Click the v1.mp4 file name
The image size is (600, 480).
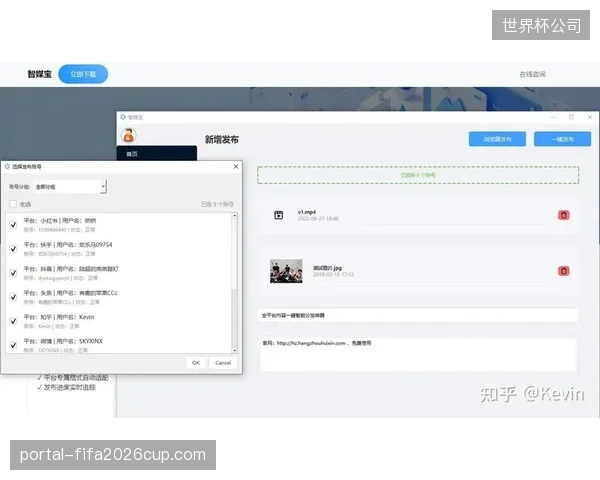click(307, 212)
